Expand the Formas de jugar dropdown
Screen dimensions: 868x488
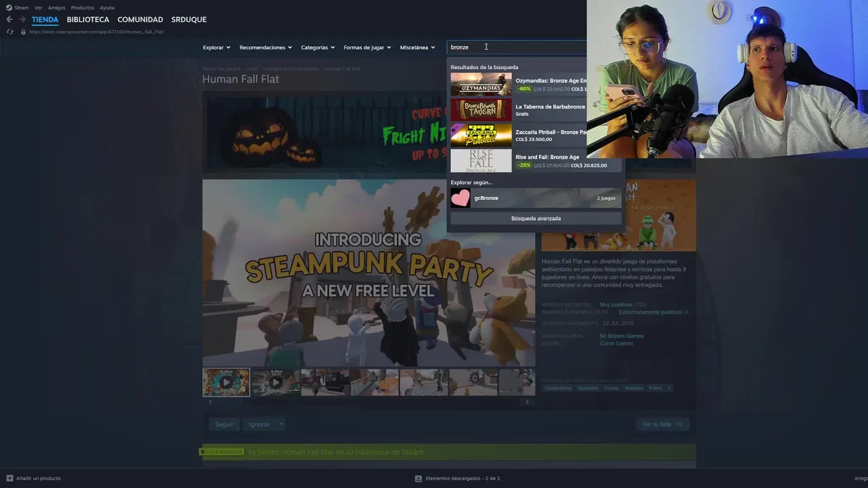pos(367,47)
